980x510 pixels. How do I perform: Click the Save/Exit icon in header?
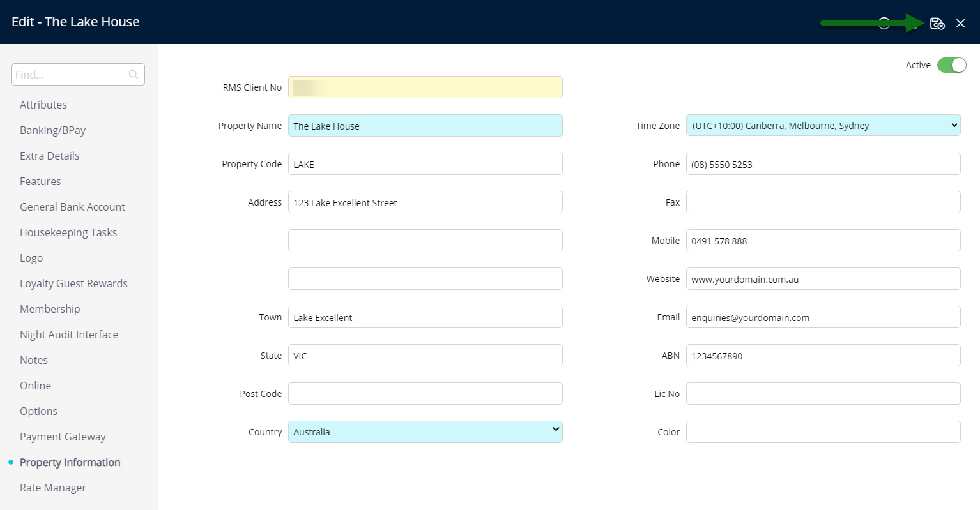[937, 24]
